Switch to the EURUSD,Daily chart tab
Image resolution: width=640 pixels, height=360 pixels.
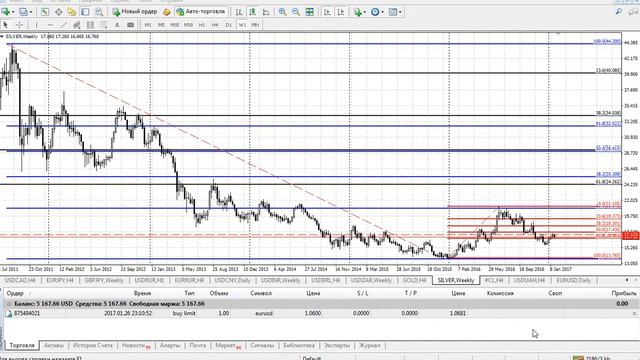pyautogui.click(x=573, y=280)
